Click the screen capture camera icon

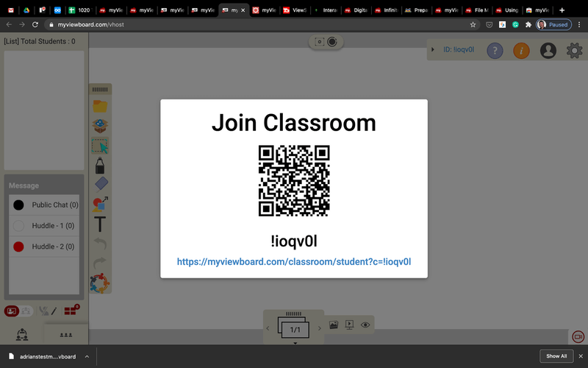pos(319,42)
